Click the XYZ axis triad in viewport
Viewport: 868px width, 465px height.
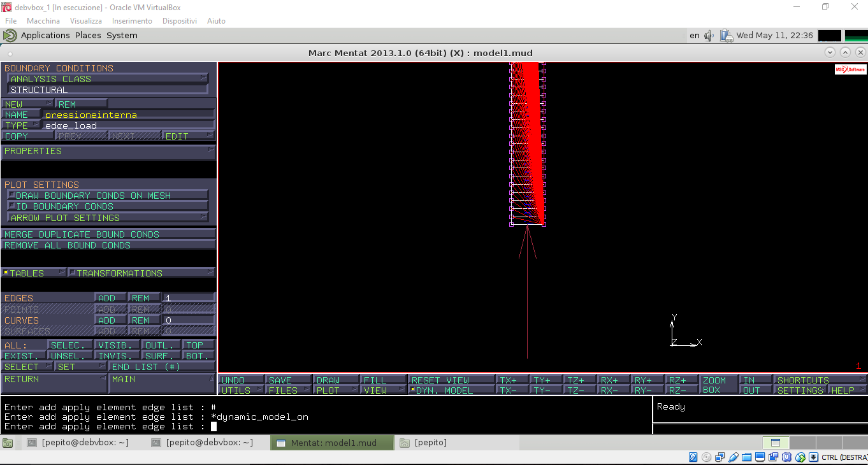pos(683,333)
